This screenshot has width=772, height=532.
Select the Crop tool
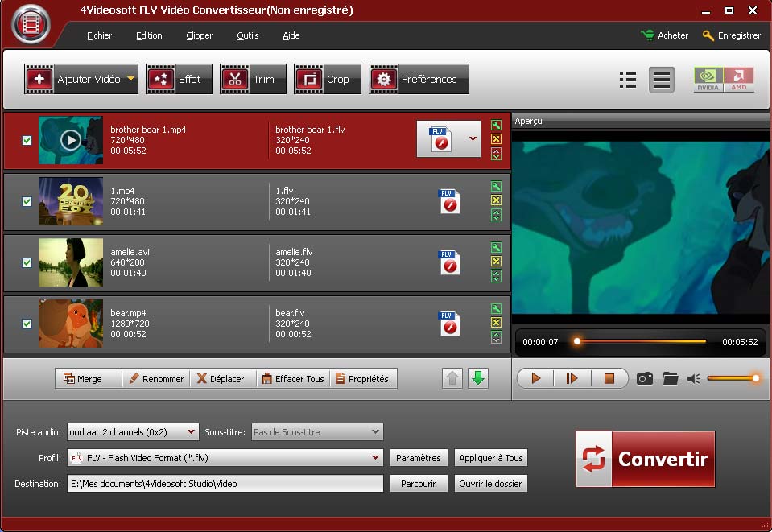[308, 80]
